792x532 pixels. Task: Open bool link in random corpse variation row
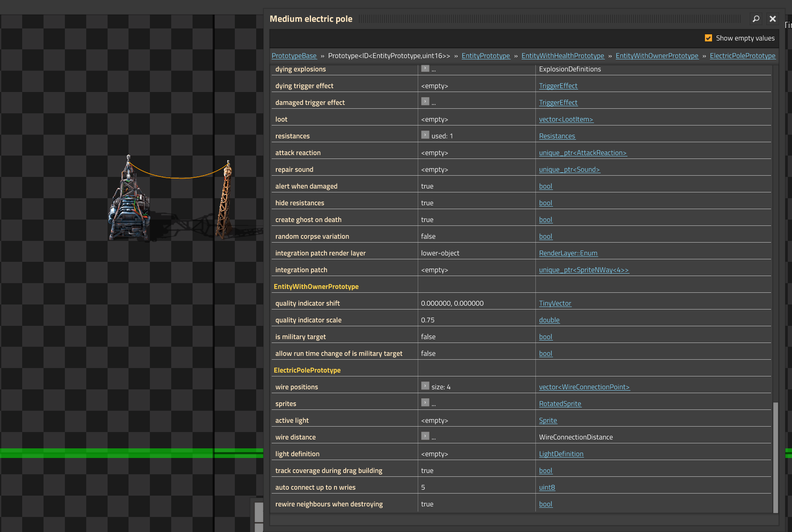[545, 236]
